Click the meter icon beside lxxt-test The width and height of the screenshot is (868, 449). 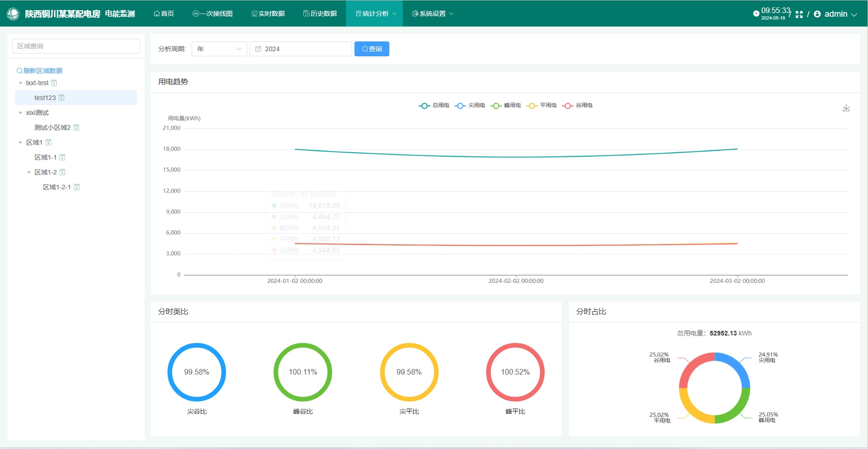pos(54,83)
